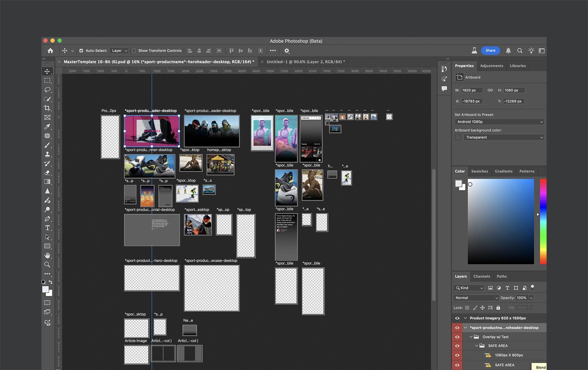Click the Share button
This screenshot has width=588, height=370.
pyautogui.click(x=490, y=51)
